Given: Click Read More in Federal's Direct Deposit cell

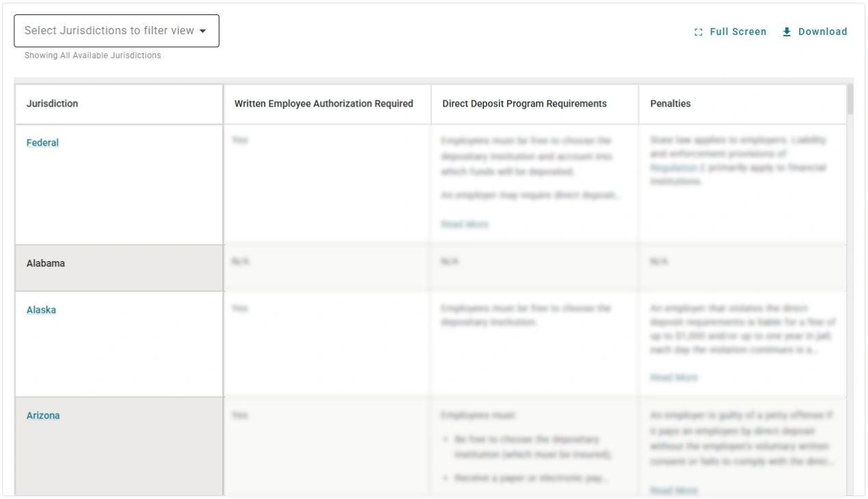Looking at the screenshot, I should point(465,224).
